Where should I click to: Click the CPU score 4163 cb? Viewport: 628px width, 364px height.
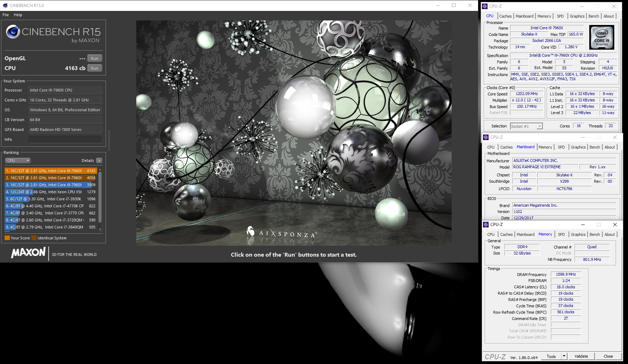[75, 68]
